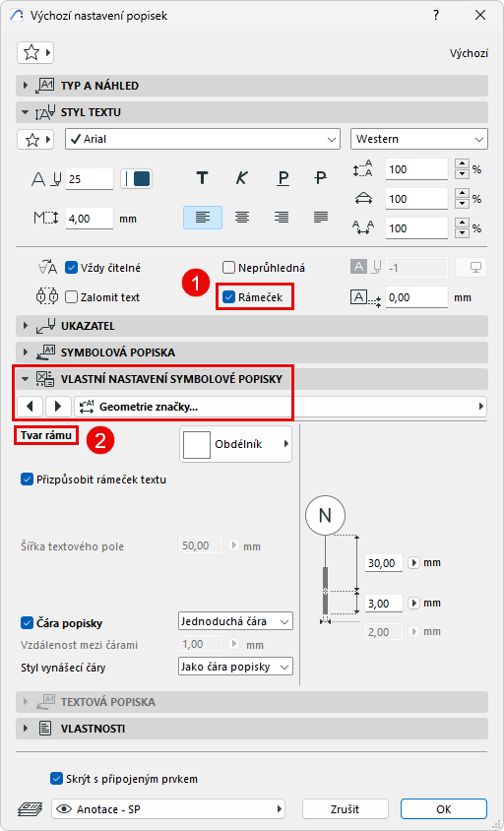Decrease width factor percentage stepper

463,204
